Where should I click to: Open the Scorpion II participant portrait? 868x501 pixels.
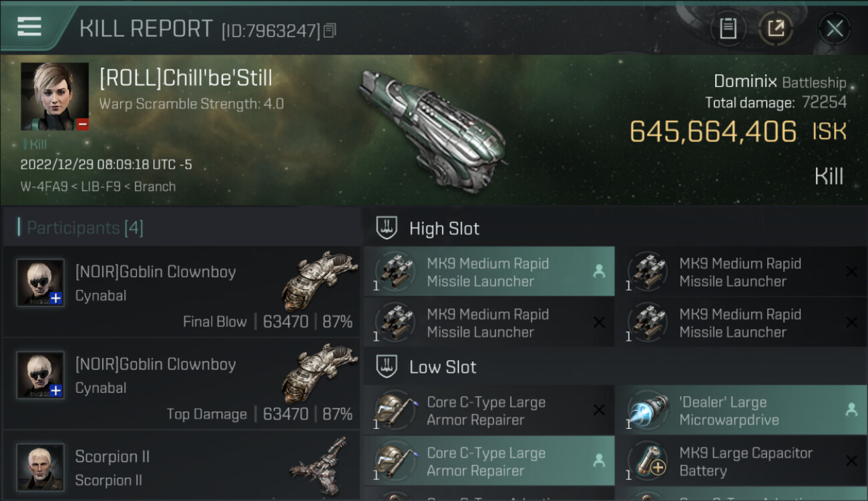[41, 467]
